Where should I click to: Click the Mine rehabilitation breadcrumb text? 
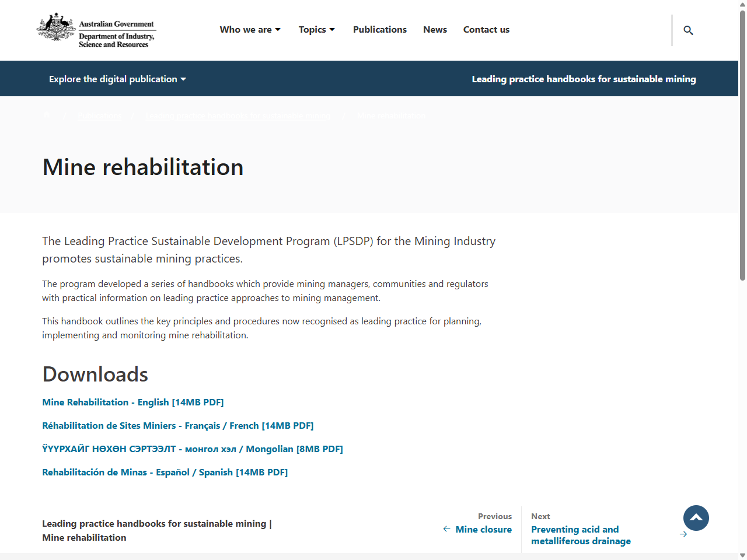pos(391,116)
